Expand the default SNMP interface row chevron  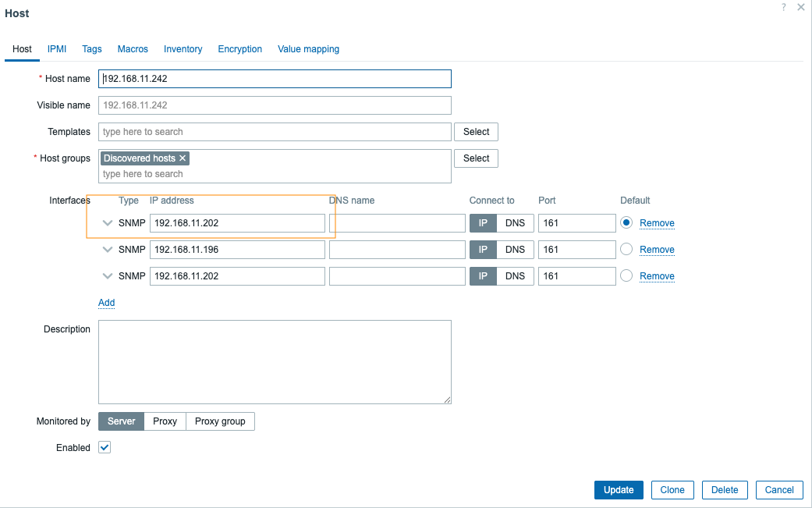coord(108,223)
